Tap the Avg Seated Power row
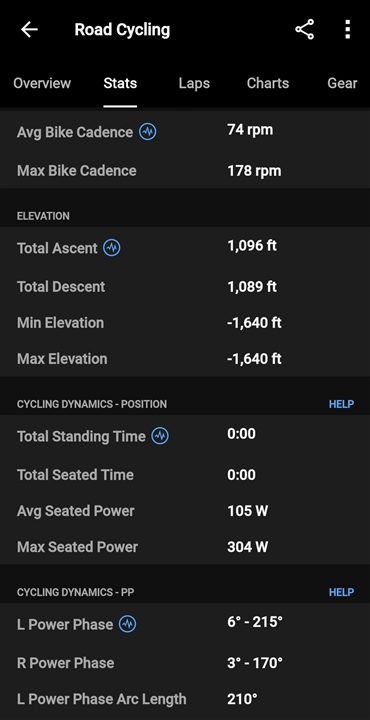 [185, 511]
